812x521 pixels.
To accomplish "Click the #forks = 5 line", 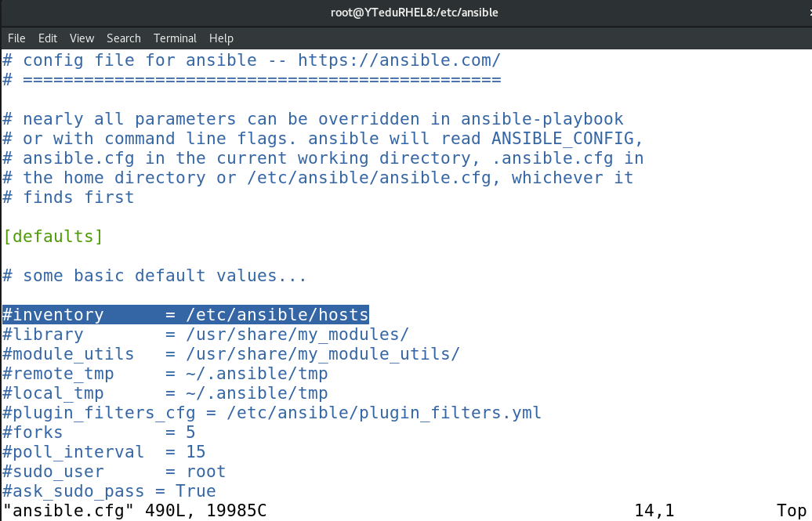I will click(x=99, y=432).
